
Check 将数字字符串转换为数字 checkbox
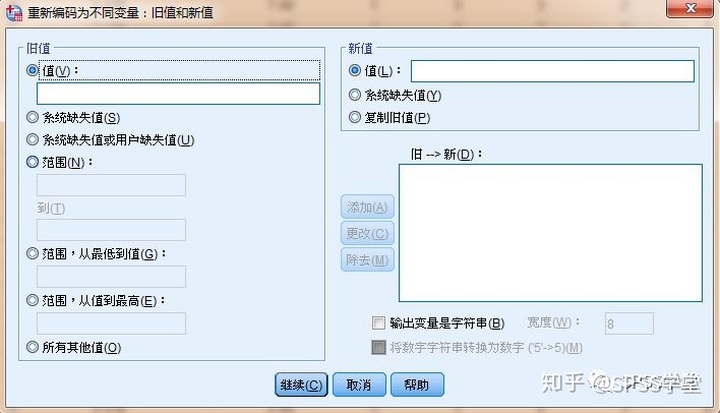(378, 347)
